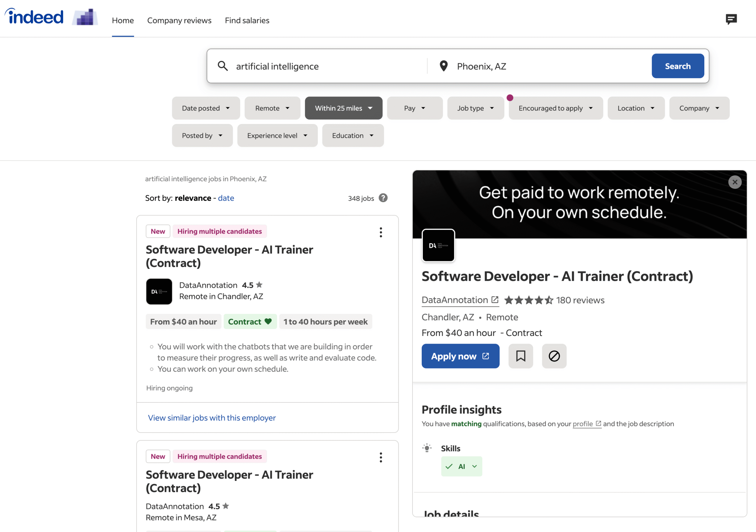756x532 pixels.
Task: Click the Indeed logo
Action: tap(34, 17)
